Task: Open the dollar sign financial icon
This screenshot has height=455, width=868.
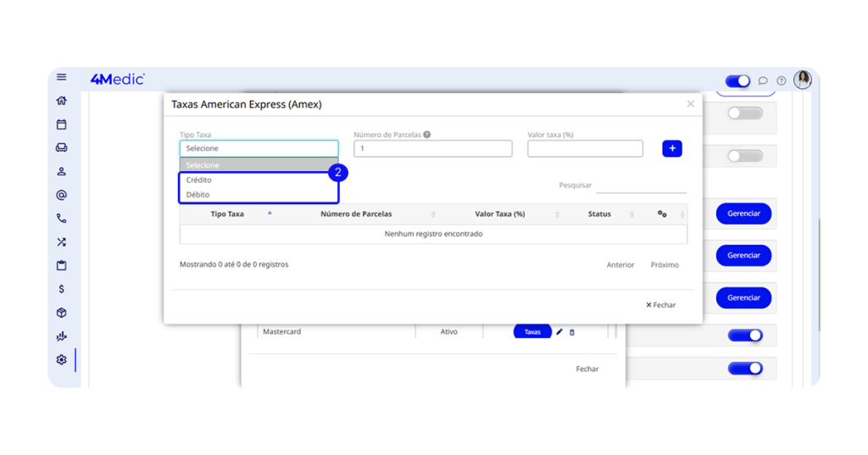Action: tap(61, 289)
